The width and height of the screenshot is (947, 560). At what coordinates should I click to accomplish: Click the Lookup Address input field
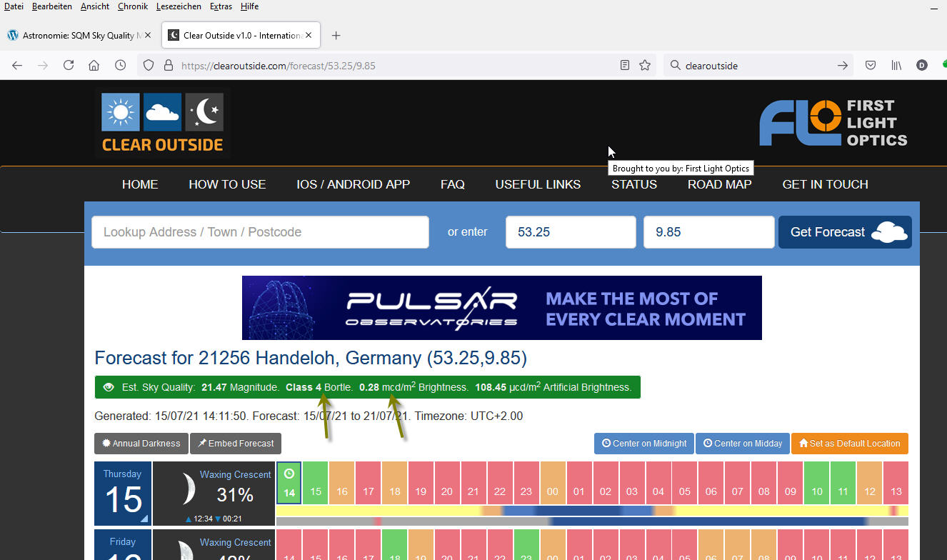click(x=260, y=232)
